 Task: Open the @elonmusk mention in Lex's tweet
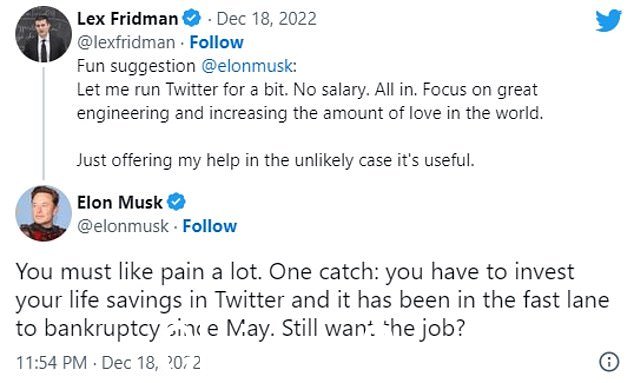(247, 66)
